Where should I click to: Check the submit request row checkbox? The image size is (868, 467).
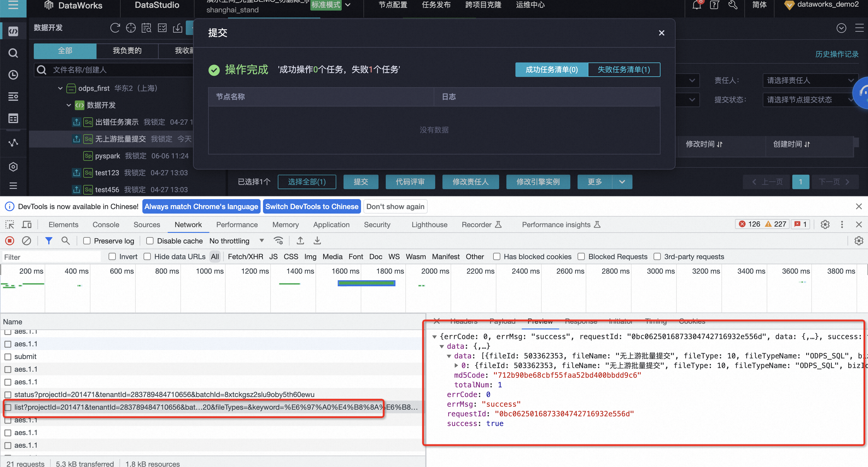point(8,357)
